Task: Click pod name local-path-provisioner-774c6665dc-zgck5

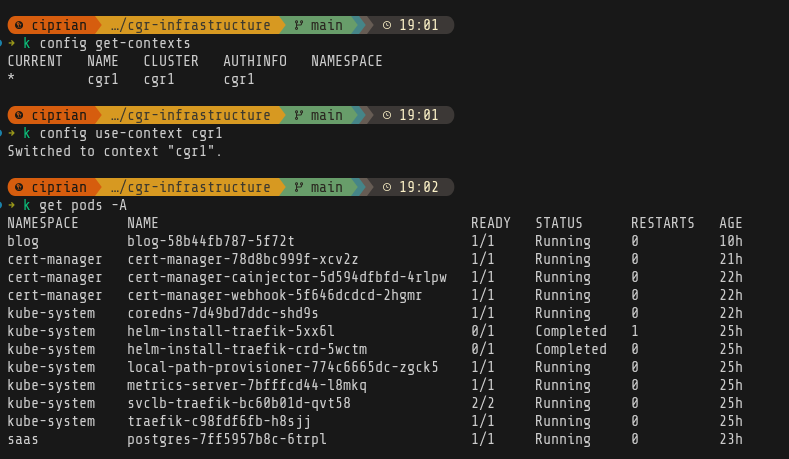Action: click(x=283, y=367)
